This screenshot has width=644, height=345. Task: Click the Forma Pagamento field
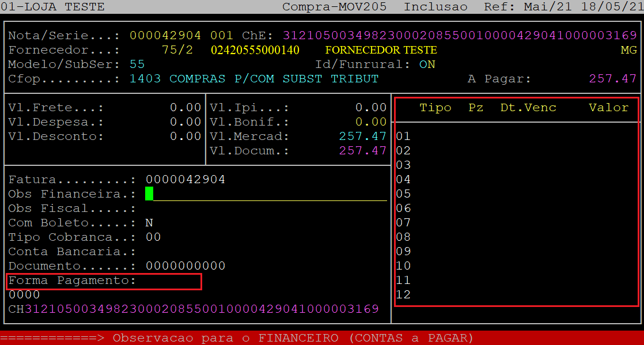tap(104, 281)
